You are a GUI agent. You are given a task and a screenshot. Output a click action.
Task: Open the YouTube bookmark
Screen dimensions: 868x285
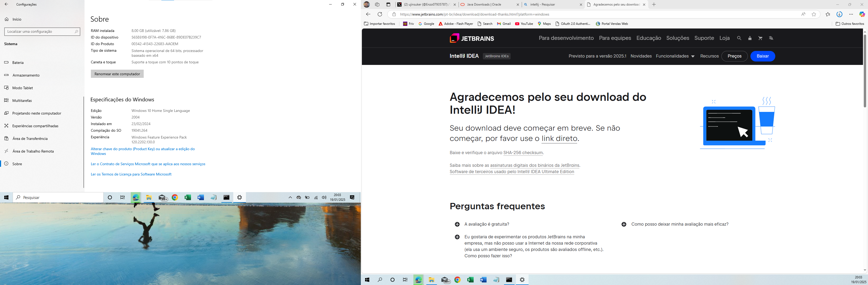(524, 23)
